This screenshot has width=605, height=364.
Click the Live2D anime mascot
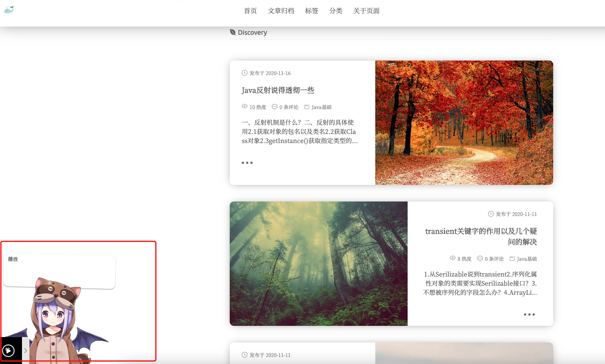[x=56, y=321]
